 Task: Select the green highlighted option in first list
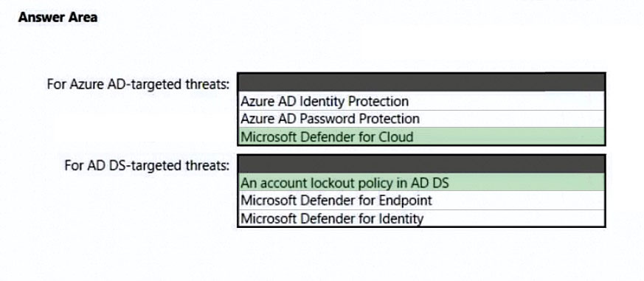click(421, 136)
